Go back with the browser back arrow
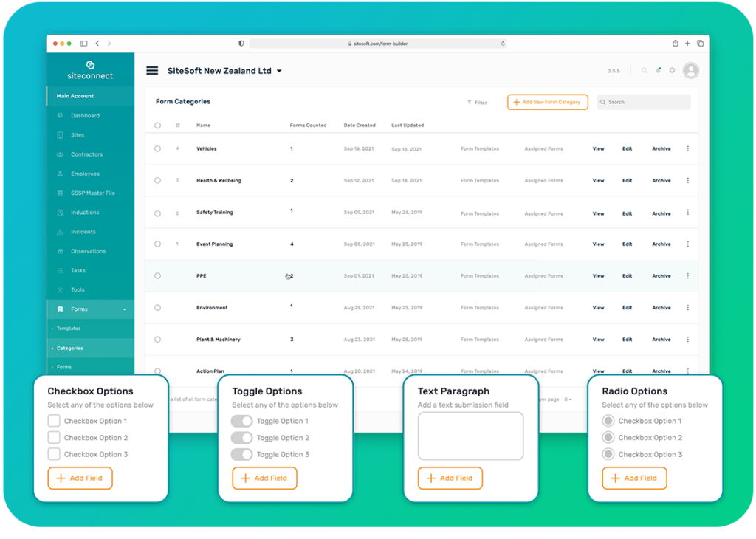The width and height of the screenshot is (756, 539). [97, 44]
